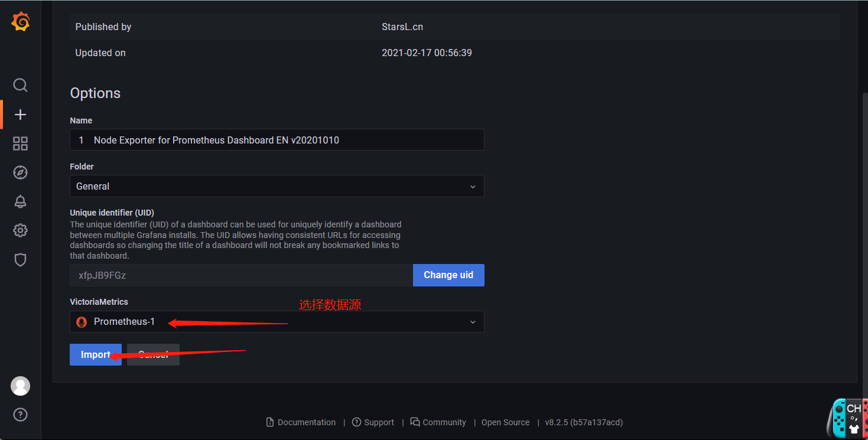The width and height of the screenshot is (868, 440).
Task: Click the 'Published by' label
Action: 103,27
